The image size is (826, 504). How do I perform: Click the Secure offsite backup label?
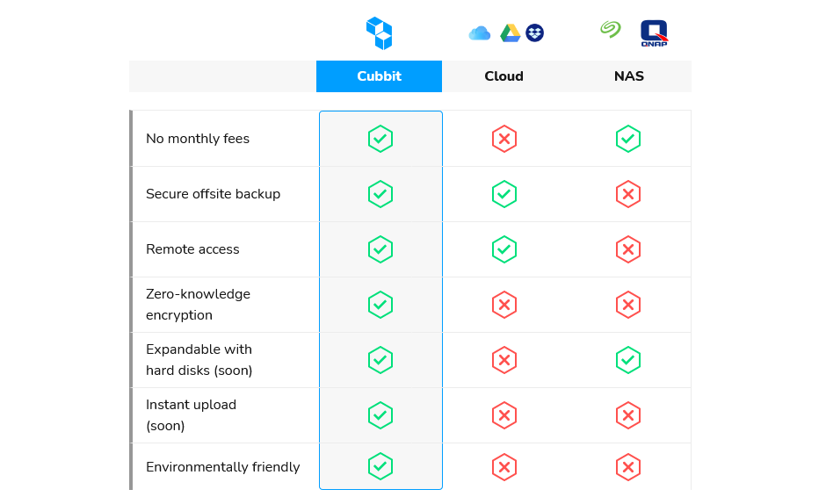click(x=213, y=194)
